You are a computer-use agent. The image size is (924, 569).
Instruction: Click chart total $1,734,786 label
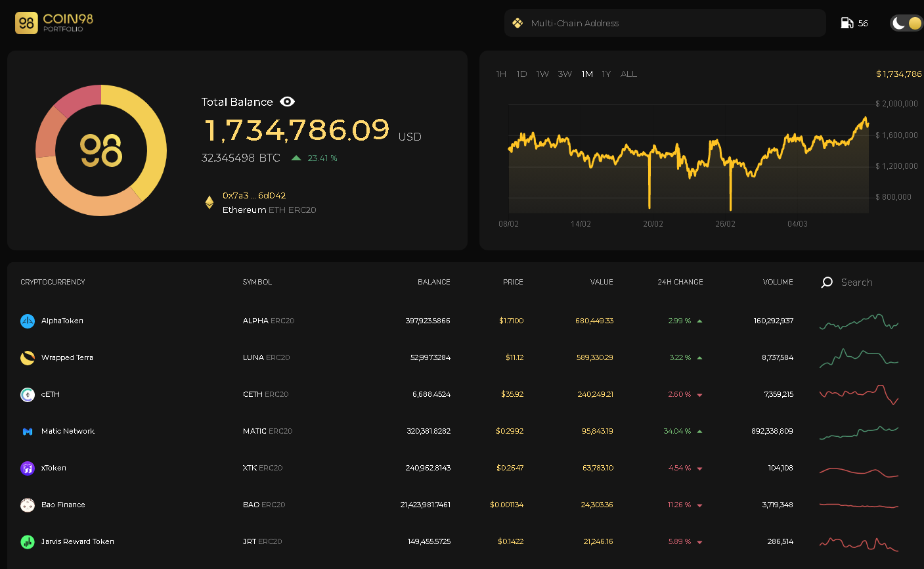(899, 74)
